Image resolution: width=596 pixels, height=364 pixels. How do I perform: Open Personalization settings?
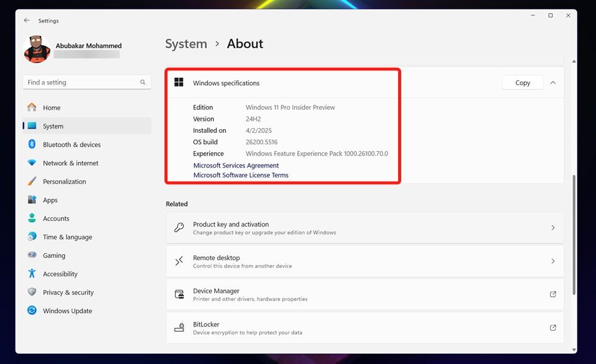pos(87,182)
